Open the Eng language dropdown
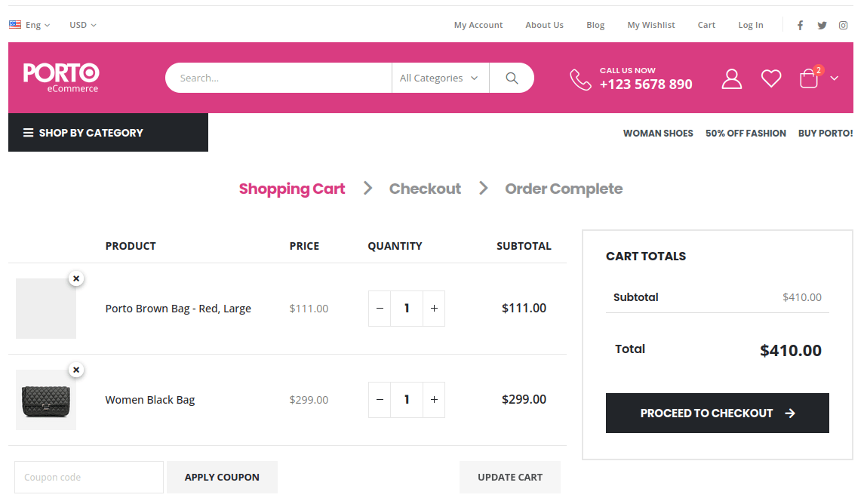The width and height of the screenshot is (867, 504). click(30, 25)
